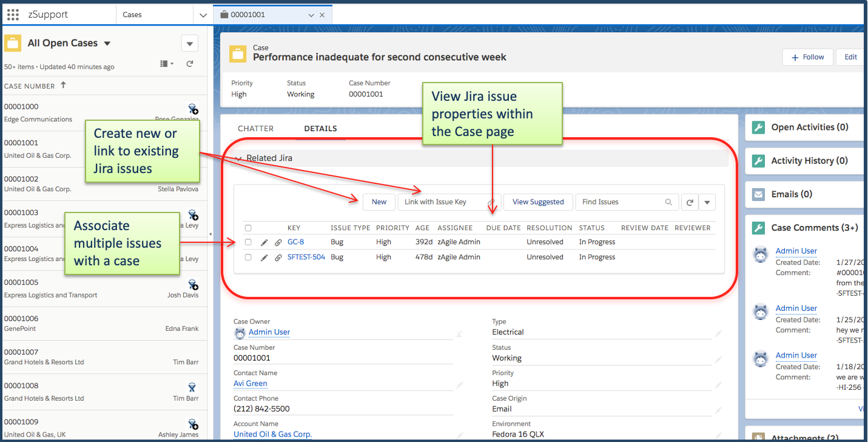The width and height of the screenshot is (868, 442).
Task: Open the Emails (0) related list
Action: click(792, 194)
